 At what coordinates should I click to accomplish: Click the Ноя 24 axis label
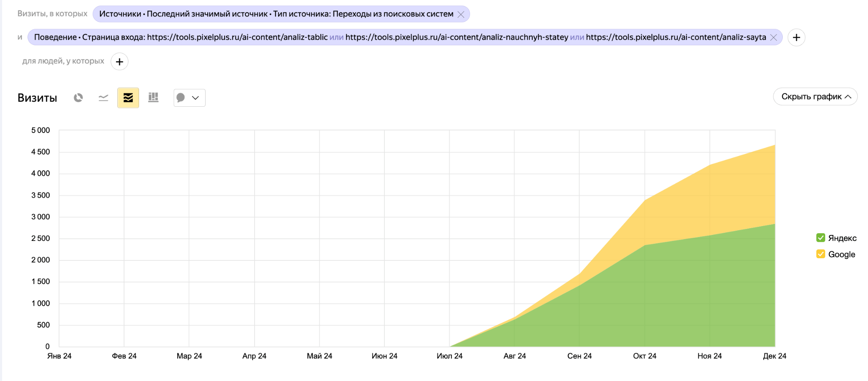(709, 356)
